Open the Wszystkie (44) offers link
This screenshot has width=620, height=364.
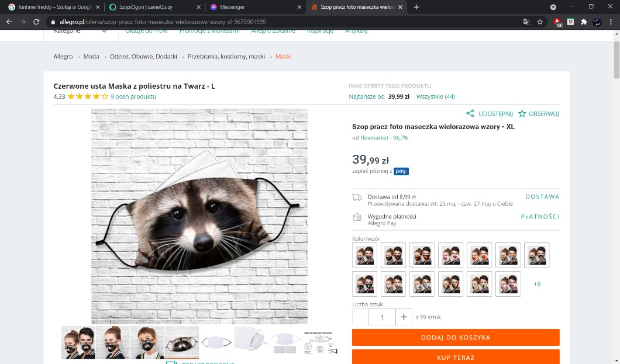pos(435,96)
